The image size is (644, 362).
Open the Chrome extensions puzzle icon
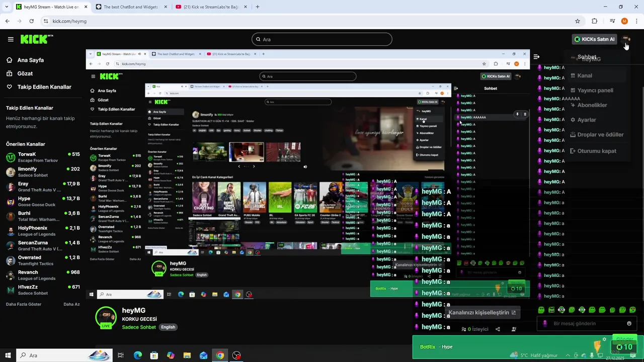(x=595, y=21)
